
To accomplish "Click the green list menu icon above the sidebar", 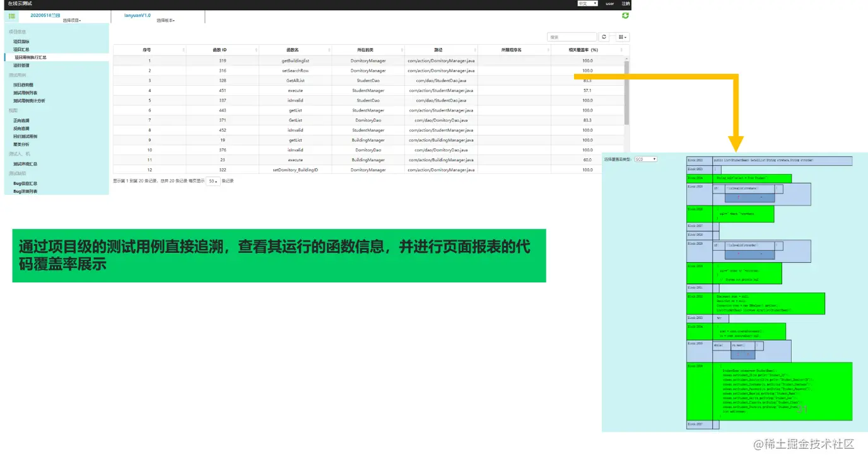I will click(x=12, y=16).
